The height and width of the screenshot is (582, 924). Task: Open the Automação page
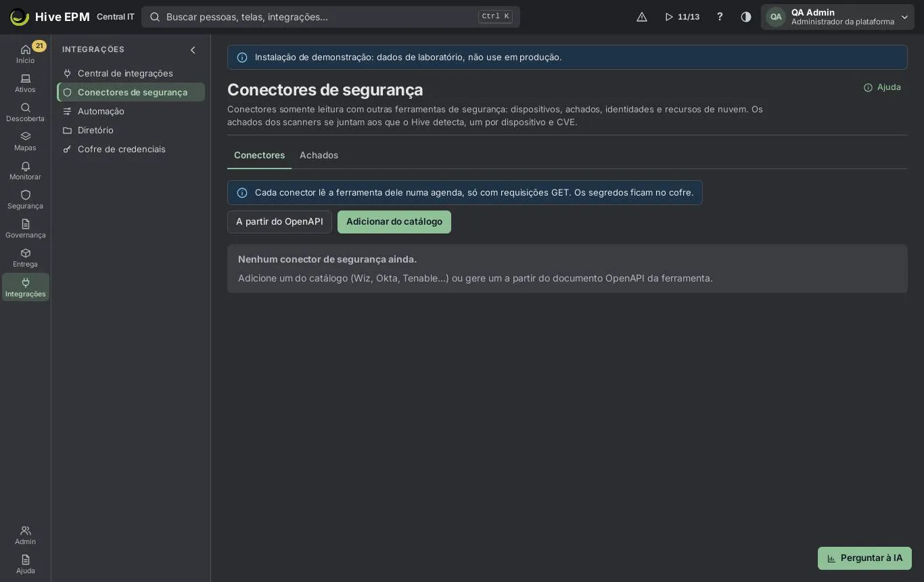point(131,111)
